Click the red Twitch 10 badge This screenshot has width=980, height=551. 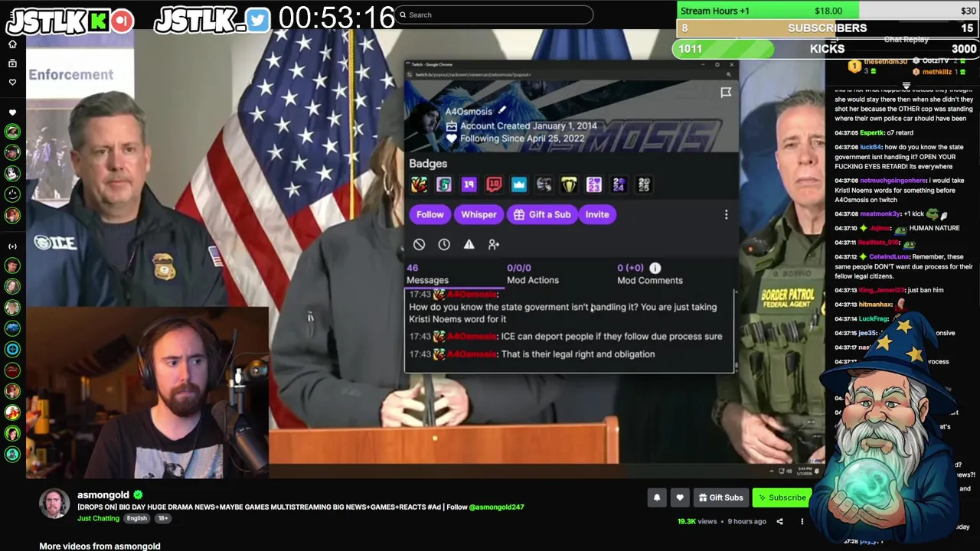click(494, 184)
